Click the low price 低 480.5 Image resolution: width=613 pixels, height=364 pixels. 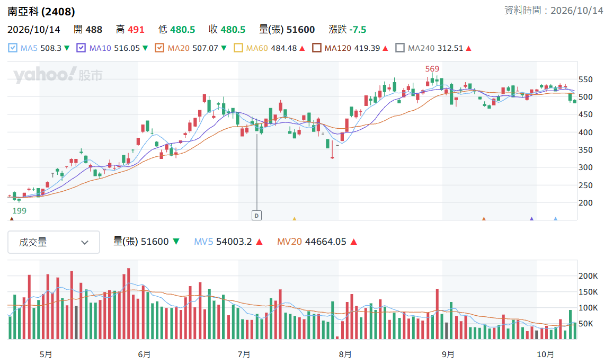(177, 30)
